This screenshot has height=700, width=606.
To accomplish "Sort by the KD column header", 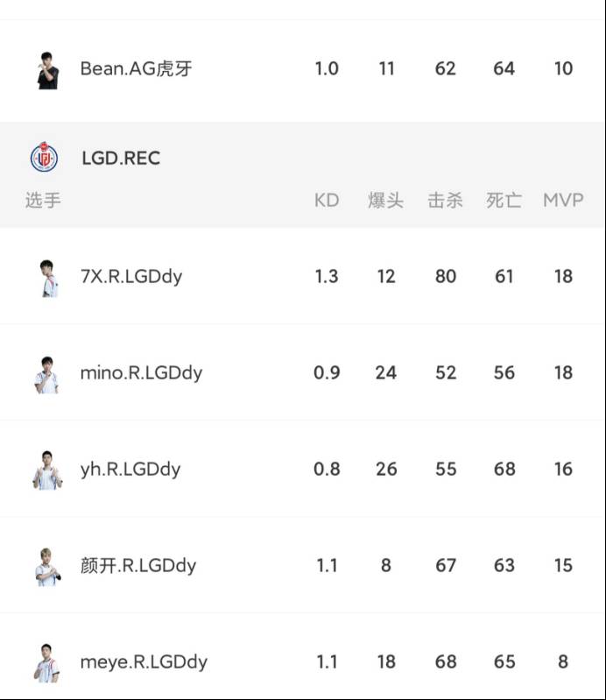I will pyautogui.click(x=327, y=200).
